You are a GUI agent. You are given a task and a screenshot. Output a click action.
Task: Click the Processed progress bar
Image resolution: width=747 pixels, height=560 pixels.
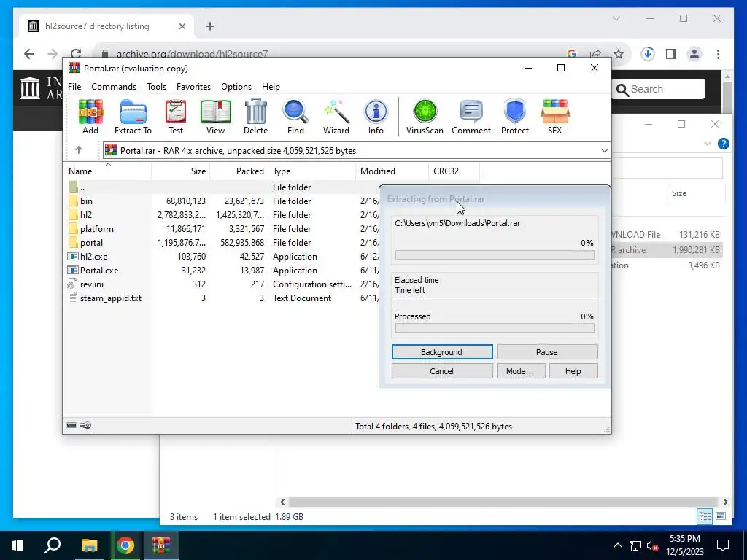pyautogui.click(x=495, y=327)
